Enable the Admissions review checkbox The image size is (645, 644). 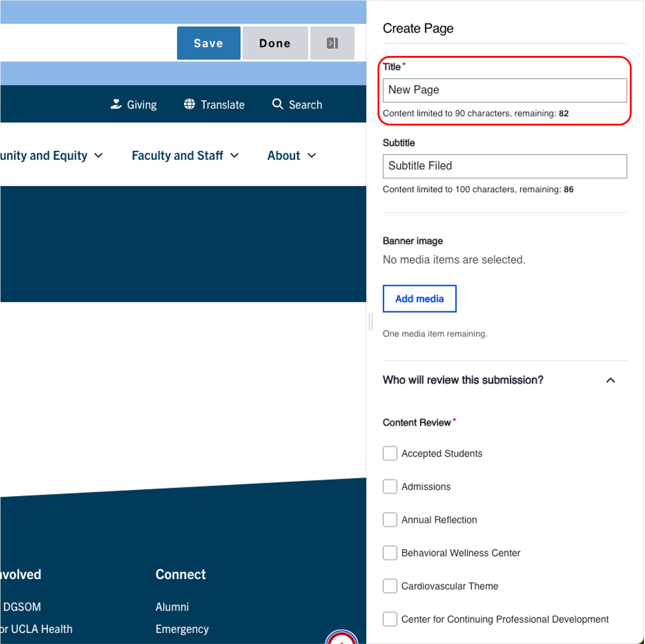point(390,486)
